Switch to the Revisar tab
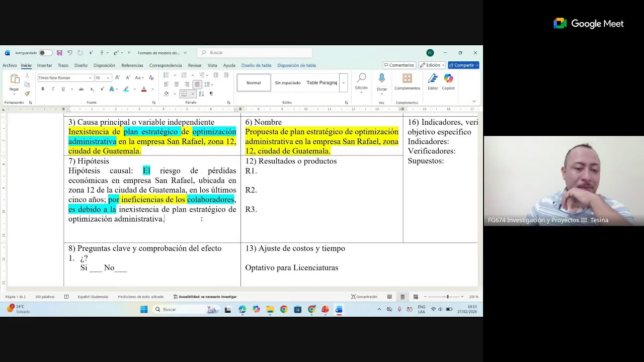 195,65
